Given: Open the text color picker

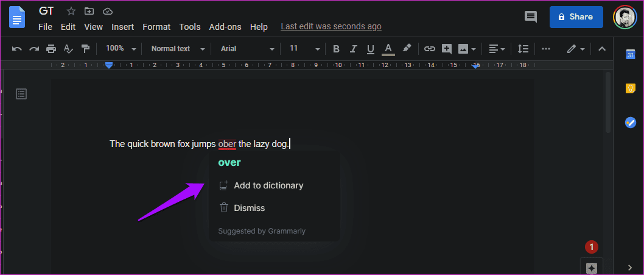Looking at the screenshot, I should (388, 49).
